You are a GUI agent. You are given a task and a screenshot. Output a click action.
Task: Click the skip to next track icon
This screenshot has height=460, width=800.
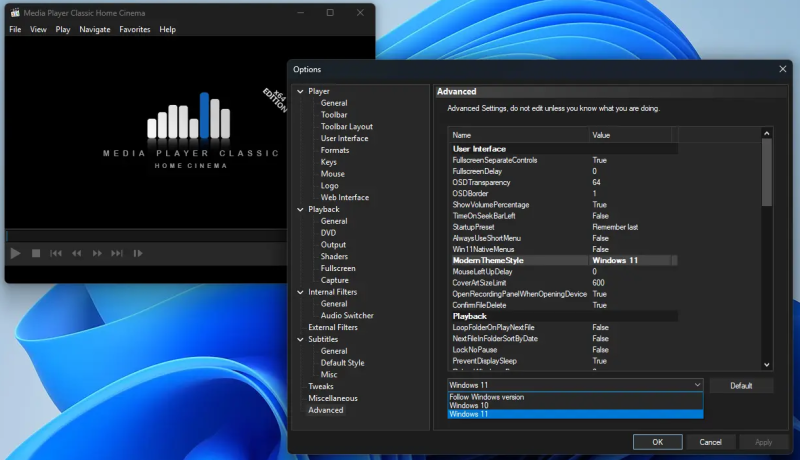[117, 253]
